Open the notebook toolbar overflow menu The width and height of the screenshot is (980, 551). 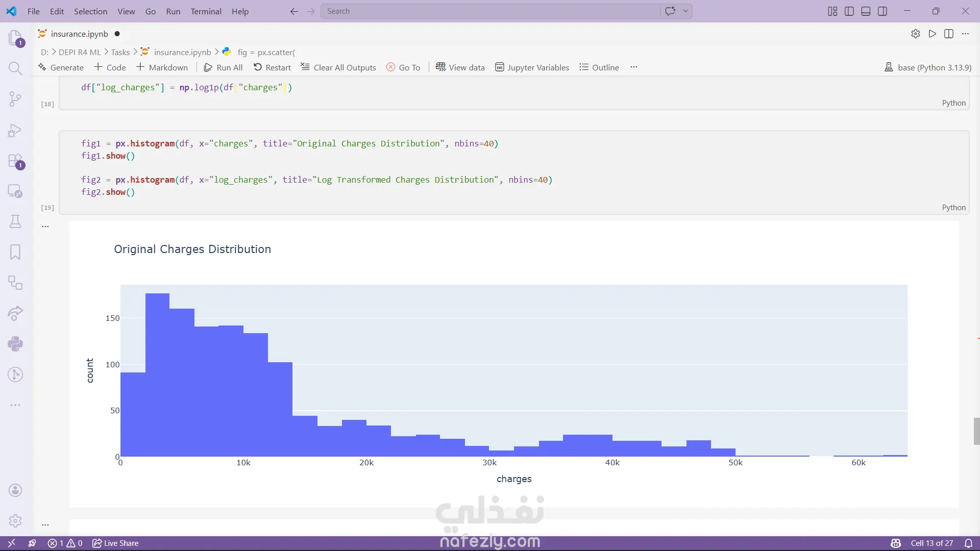[x=633, y=67]
